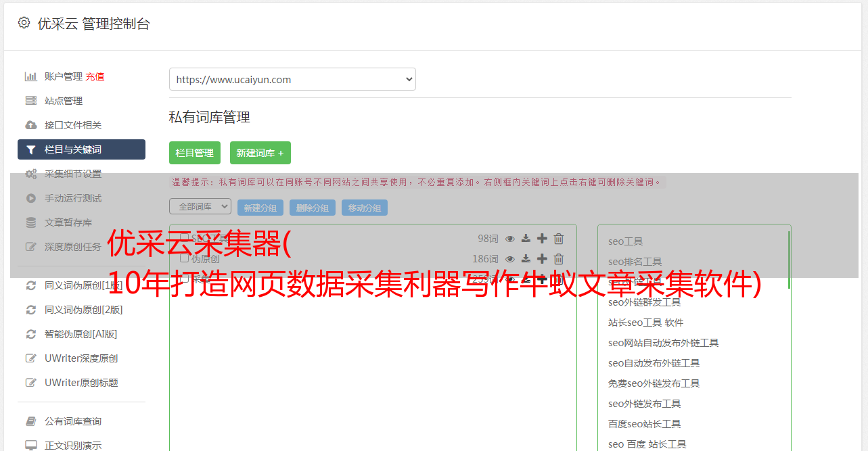Select keyword 站长seo工具 软件
Viewport: 868px width, 451px height.
[646, 323]
